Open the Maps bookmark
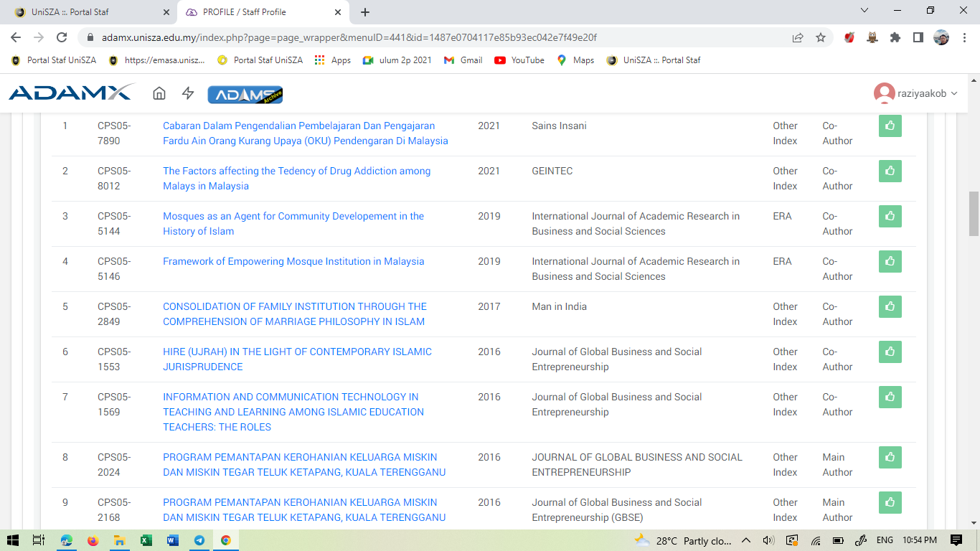The height and width of the screenshot is (551, 980). pos(575,60)
